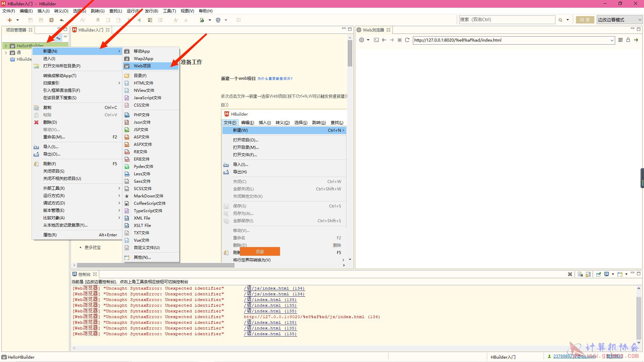This screenshot has height=362, width=644.
Task: Click the 2376989272@qq.com account link
Action: pos(575,356)
